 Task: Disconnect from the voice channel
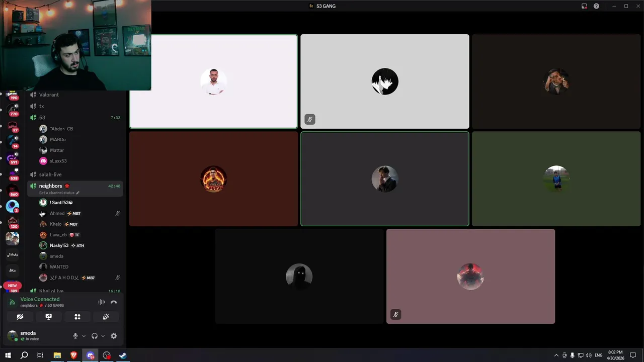(114, 302)
